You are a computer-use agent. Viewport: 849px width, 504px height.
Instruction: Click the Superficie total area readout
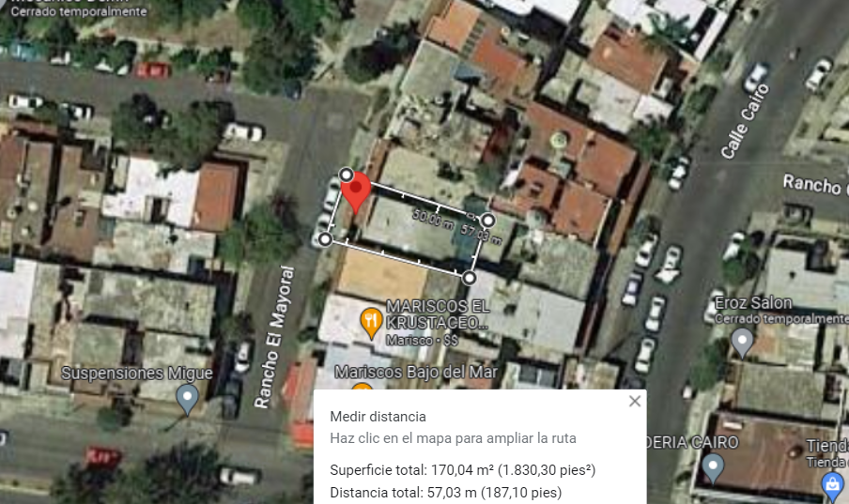[x=462, y=470]
